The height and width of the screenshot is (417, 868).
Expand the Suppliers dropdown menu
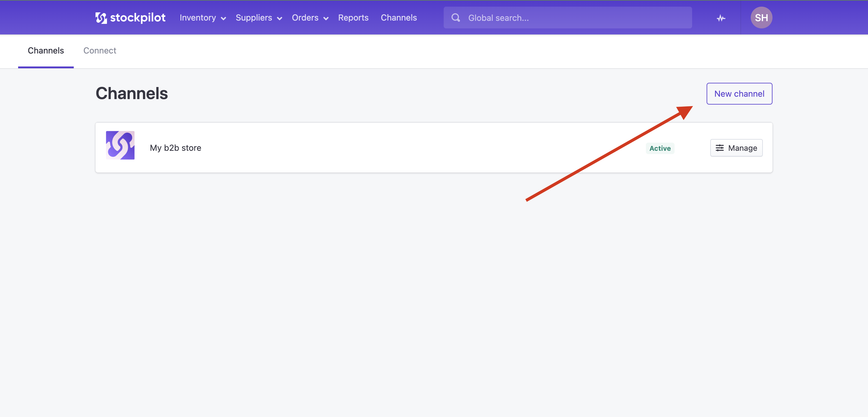(259, 18)
